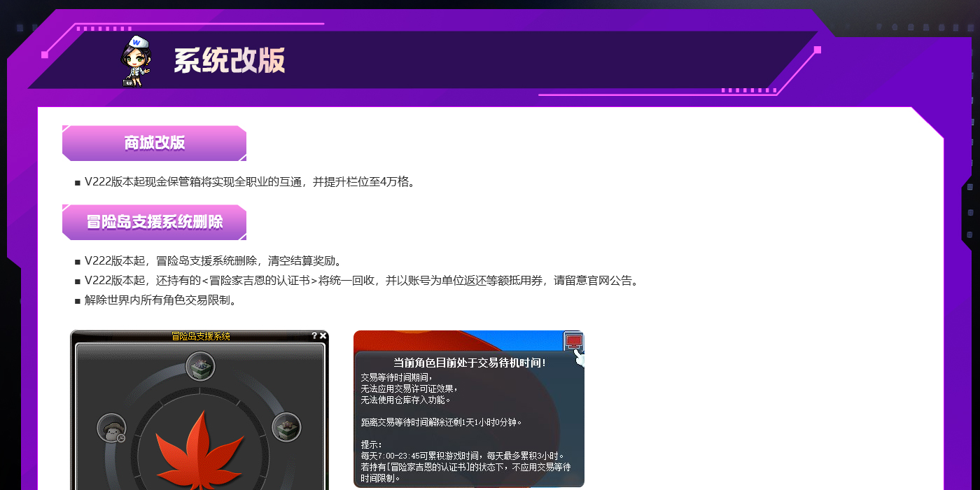Close the 冒险岛支援系统 window
Viewport: 980px width, 490px height.
click(x=323, y=336)
